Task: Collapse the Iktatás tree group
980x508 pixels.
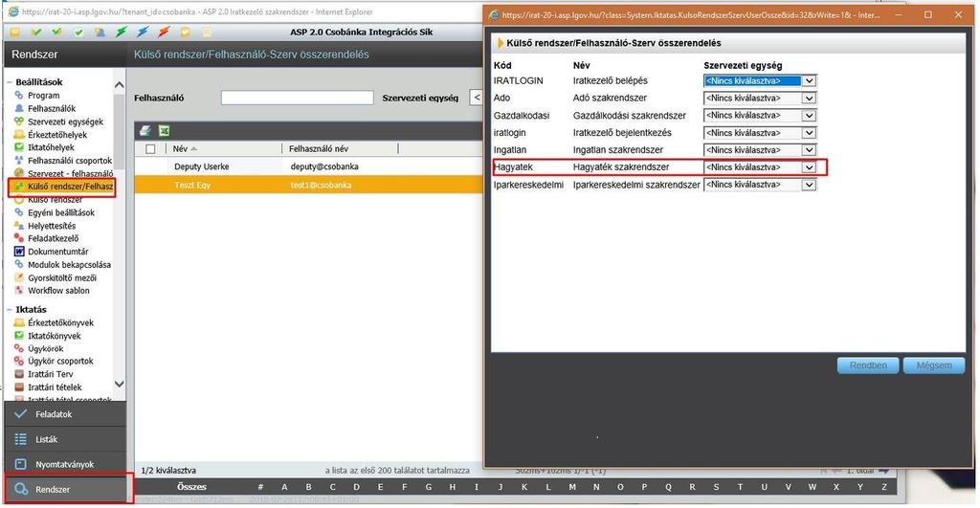Action: [x=10, y=310]
